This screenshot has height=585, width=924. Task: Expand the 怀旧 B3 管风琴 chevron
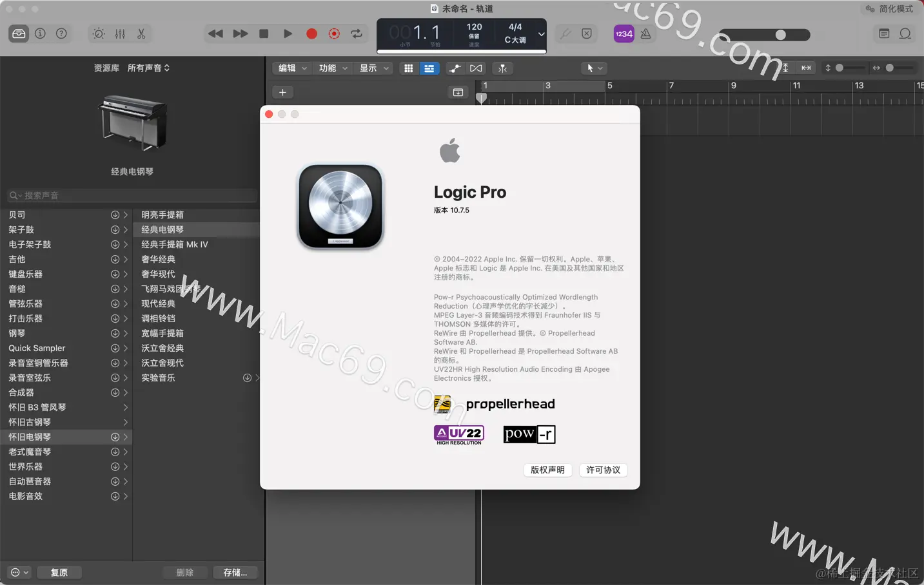click(125, 407)
